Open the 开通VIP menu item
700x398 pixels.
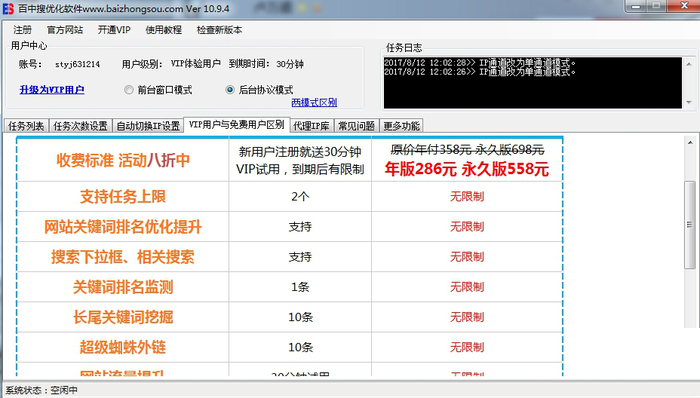(114, 30)
